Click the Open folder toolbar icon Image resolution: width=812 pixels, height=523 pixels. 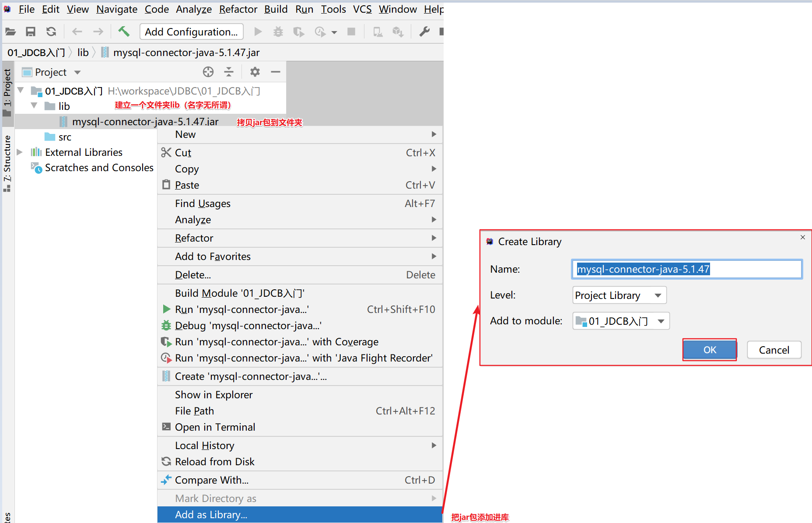click(x=10, y=32)
